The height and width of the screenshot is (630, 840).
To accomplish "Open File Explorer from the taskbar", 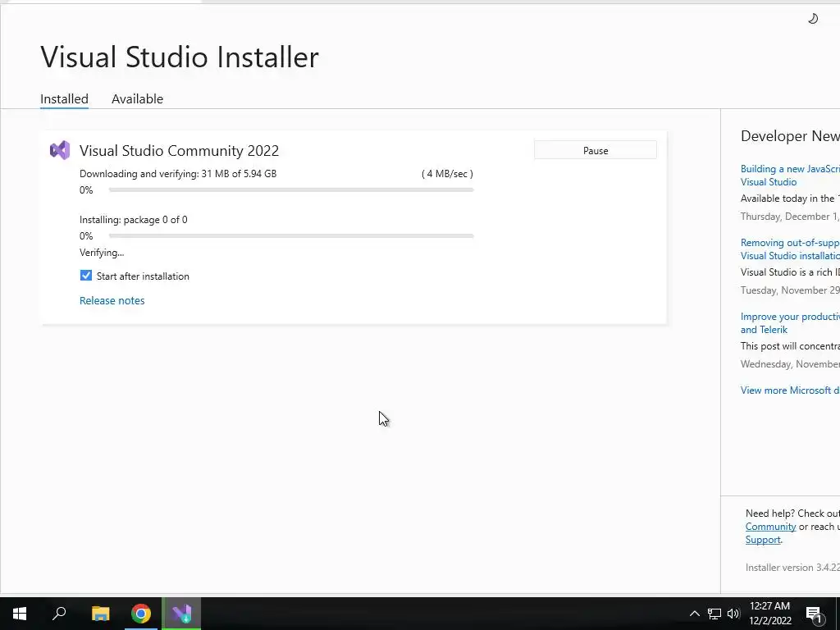I will 100,614.
